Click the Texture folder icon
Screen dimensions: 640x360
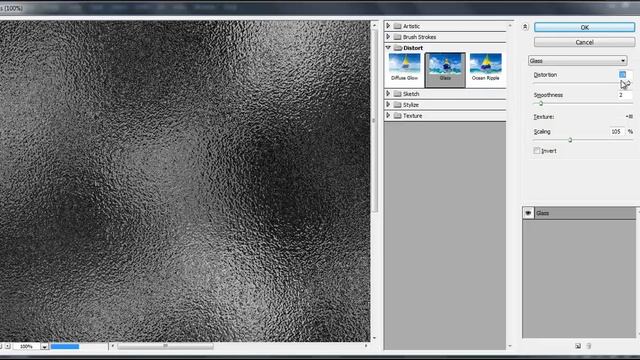point(398,116)
